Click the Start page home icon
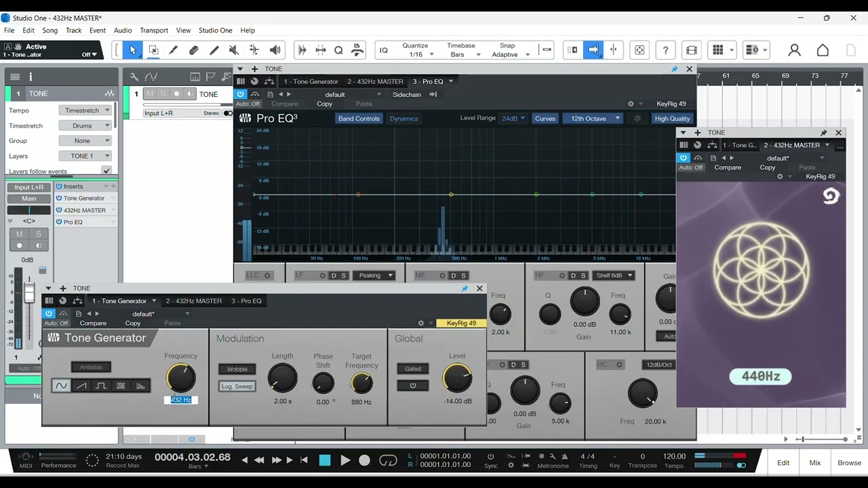 pyautogui.click(x=823, y=49)
